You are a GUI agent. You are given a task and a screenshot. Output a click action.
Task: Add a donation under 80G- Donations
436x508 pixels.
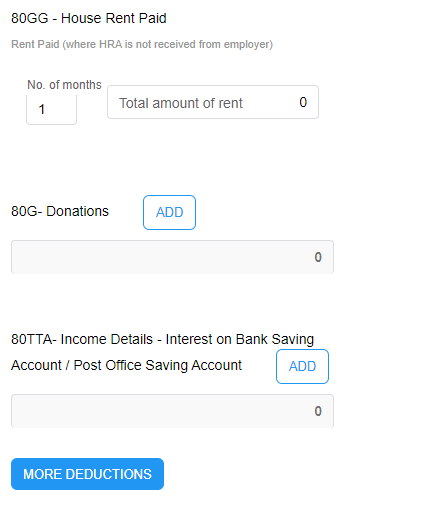point(169,212)
